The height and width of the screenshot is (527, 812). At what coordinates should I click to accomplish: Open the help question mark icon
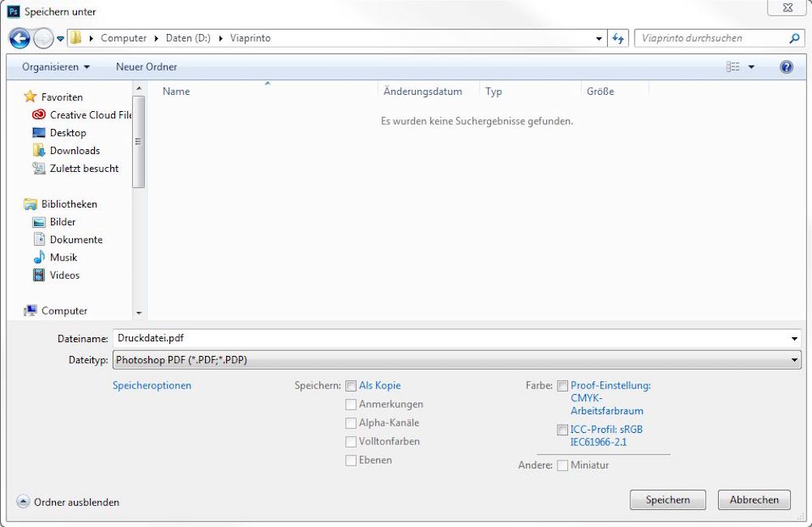click(x=786, y=66)
